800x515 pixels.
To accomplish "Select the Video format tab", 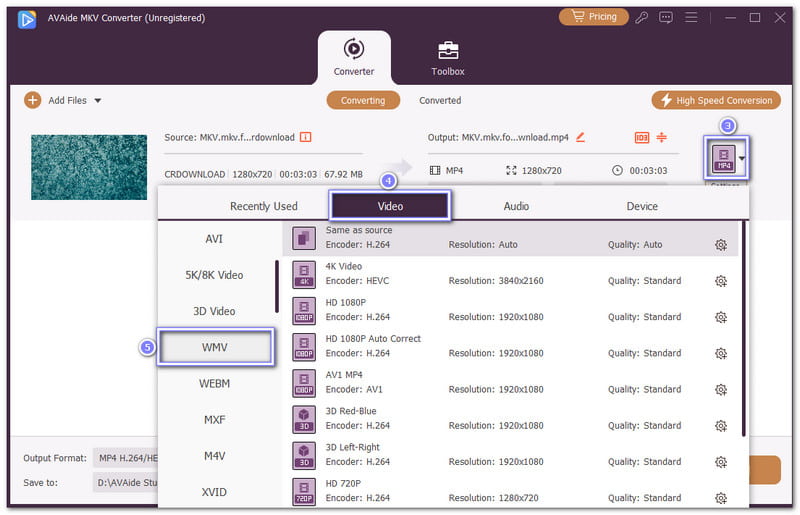I will 390,206.
